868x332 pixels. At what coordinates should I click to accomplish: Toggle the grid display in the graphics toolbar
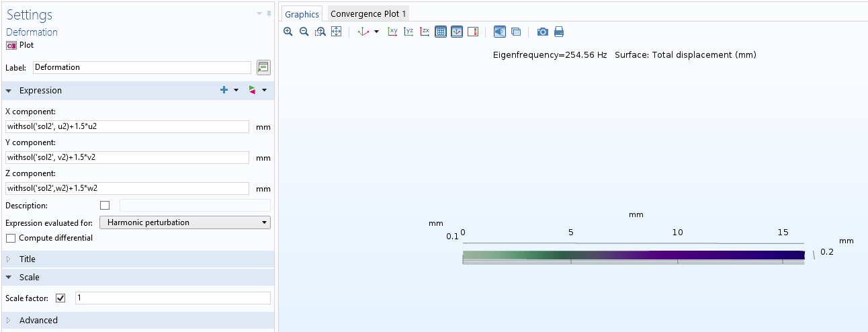point(441,32)
